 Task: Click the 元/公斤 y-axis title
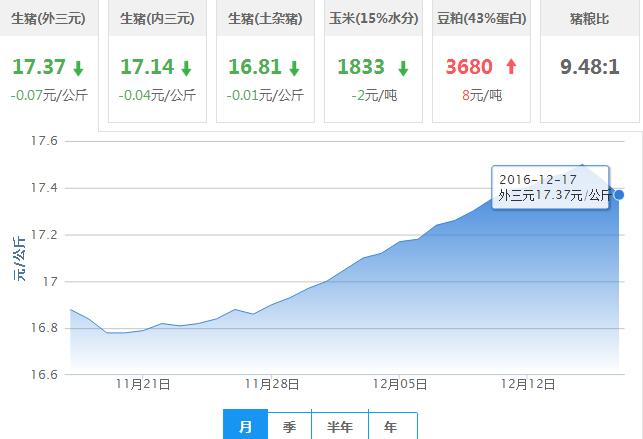coord(20,259)
